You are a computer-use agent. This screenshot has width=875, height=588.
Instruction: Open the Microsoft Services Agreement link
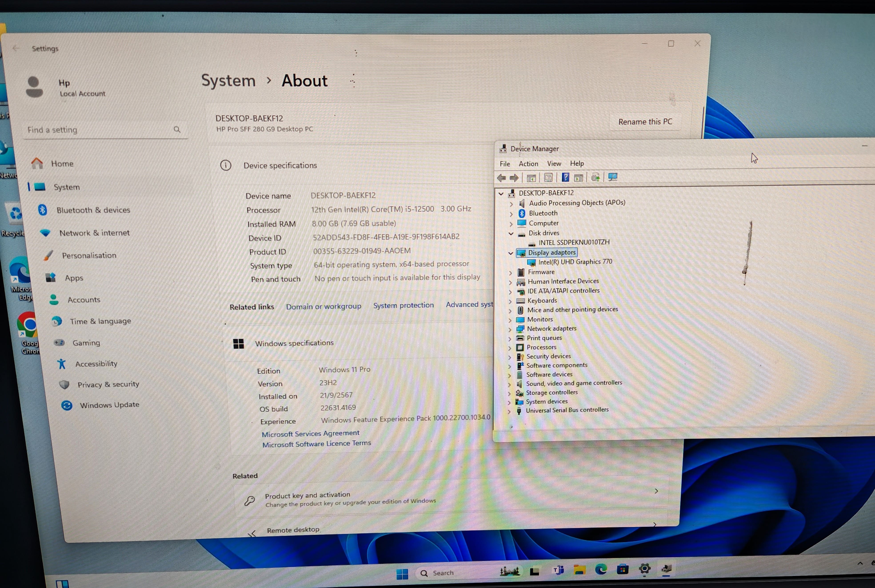pyautogui.click(x=310, y=433)
